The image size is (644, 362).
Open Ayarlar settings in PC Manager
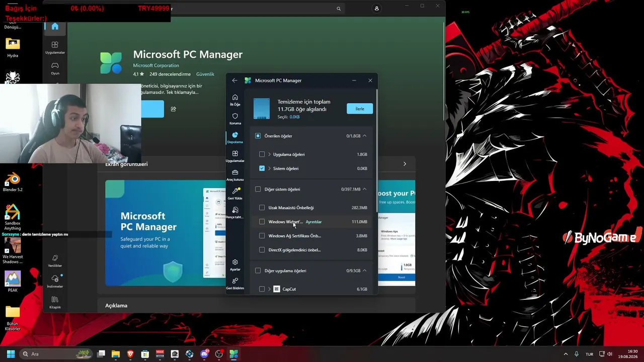(x=235, y=265)
